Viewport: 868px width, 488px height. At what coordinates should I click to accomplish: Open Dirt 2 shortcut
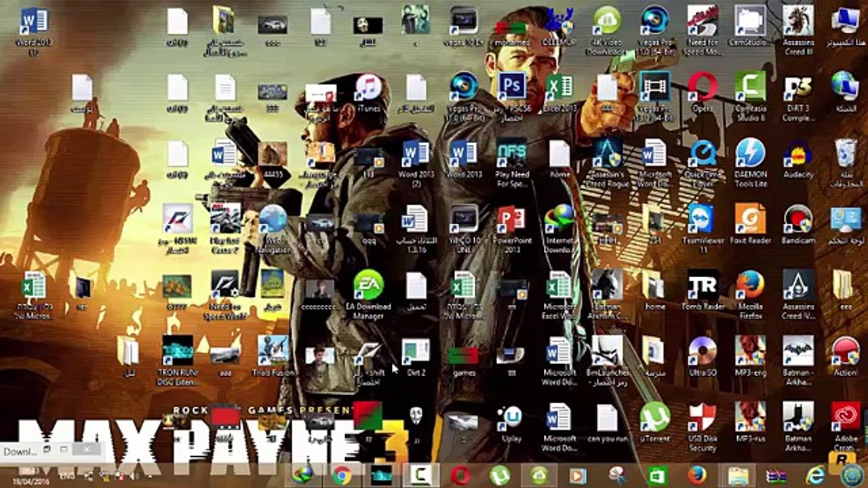pyautogui.click(x=416, y=357)
